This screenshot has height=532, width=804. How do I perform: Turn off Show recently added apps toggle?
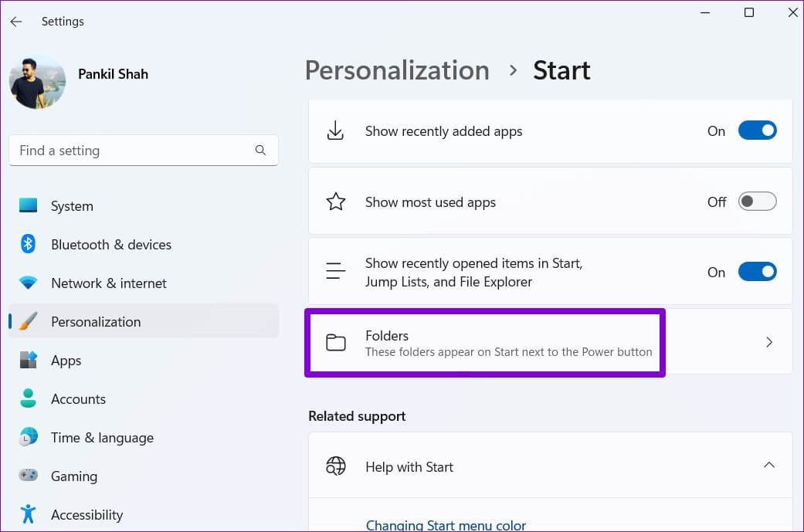(x=758, y=130)
